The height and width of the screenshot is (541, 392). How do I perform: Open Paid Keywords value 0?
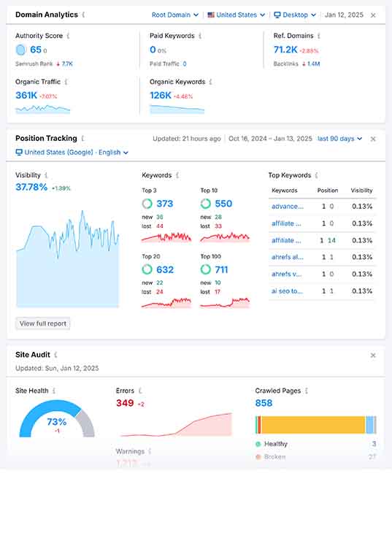pos(153,50)
